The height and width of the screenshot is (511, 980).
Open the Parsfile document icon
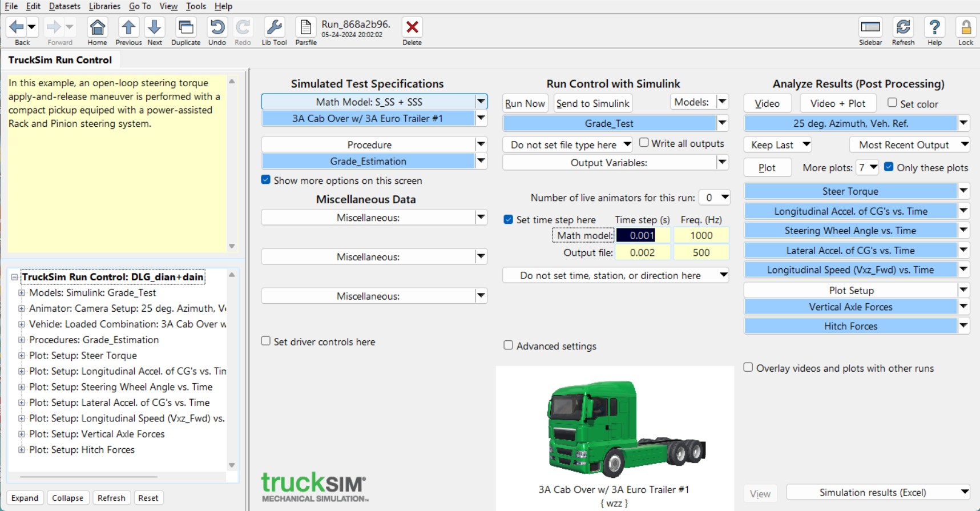pyautogui.click(x=306, y=27)
